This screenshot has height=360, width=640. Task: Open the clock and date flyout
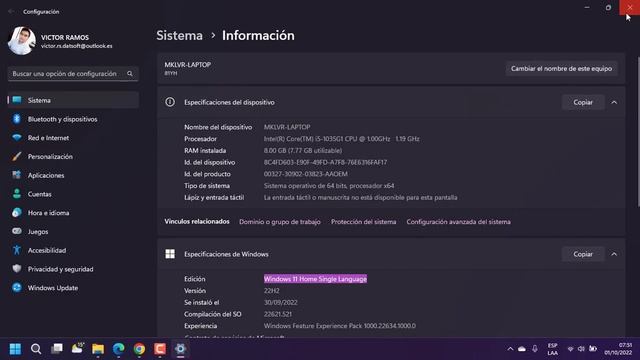pos(618,349)
